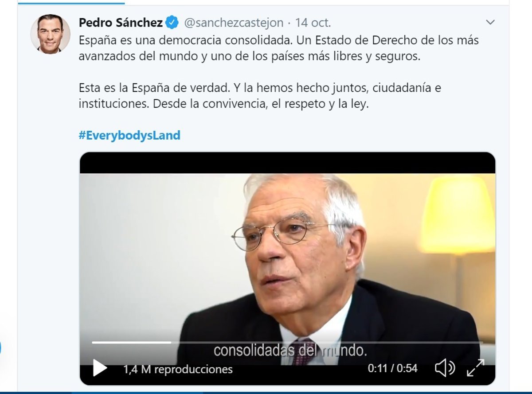Click the blue verified badge

172,22
